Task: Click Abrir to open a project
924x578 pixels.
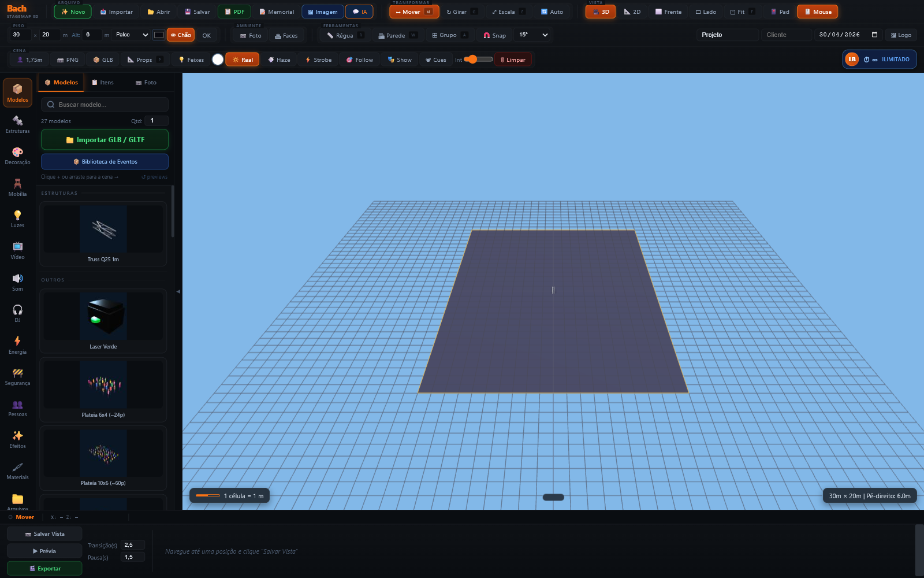Action: [159, 12]
